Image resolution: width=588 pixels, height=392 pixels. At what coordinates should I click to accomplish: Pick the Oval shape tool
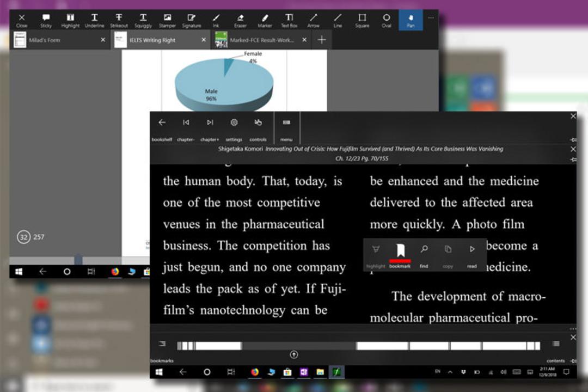(x=387, y=21)
